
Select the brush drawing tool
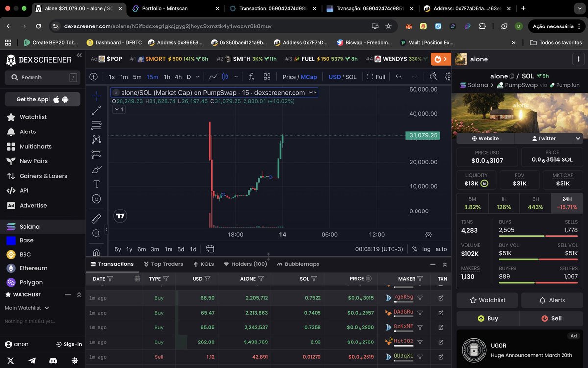[x=97, y=169]
